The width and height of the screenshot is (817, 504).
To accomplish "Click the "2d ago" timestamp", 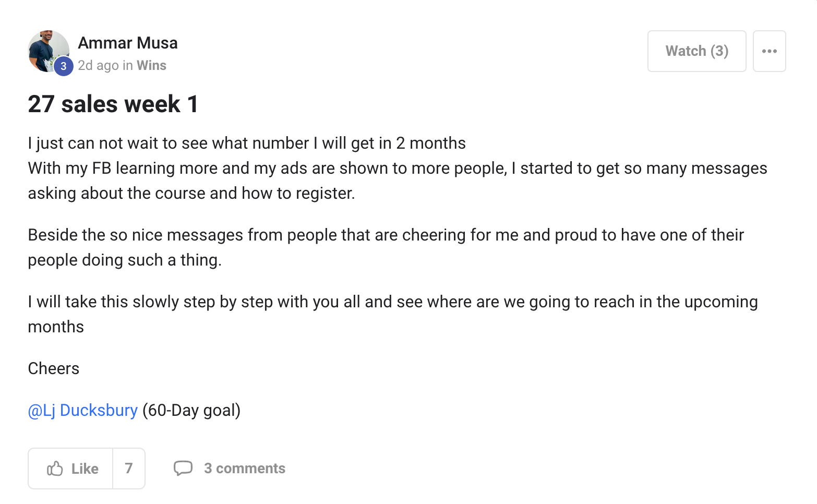I will coord(98,65).
